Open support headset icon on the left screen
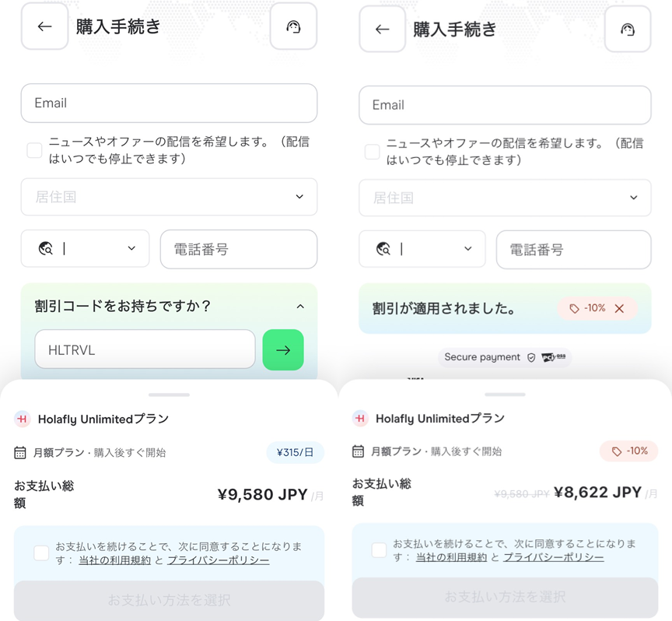672x621 pixels. 293,26
